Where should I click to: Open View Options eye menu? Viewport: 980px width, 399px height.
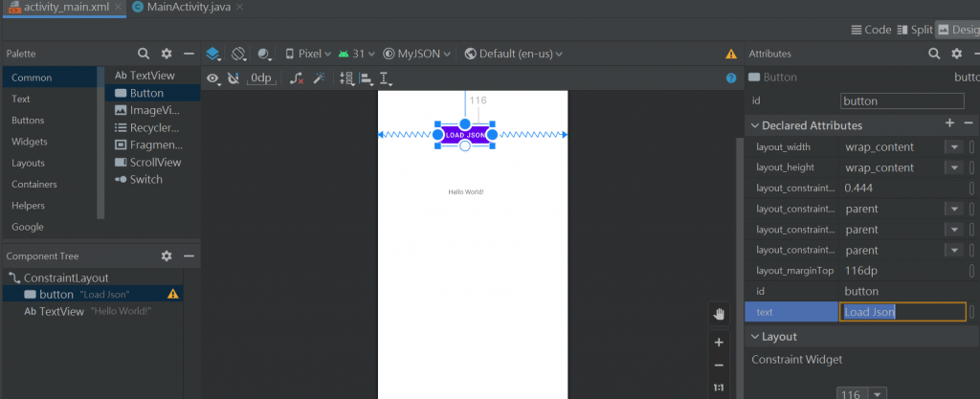pos(213,78)
